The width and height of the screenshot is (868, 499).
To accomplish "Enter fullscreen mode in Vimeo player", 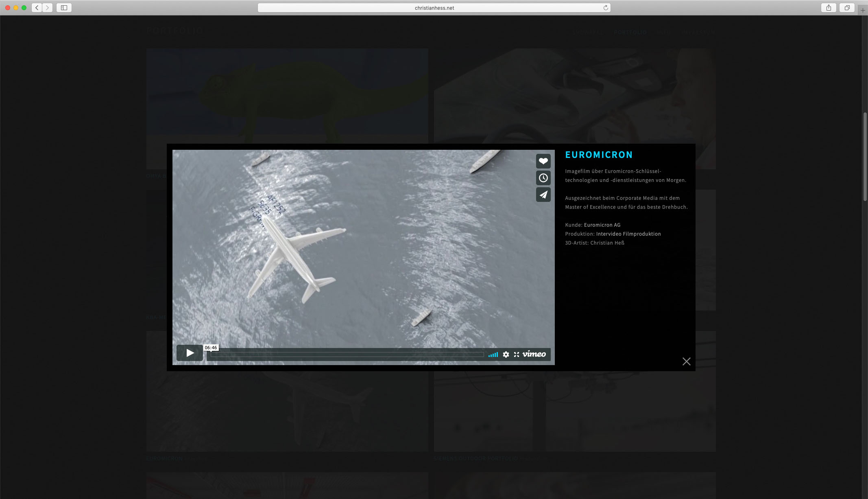I will click(x=517, y=355).
